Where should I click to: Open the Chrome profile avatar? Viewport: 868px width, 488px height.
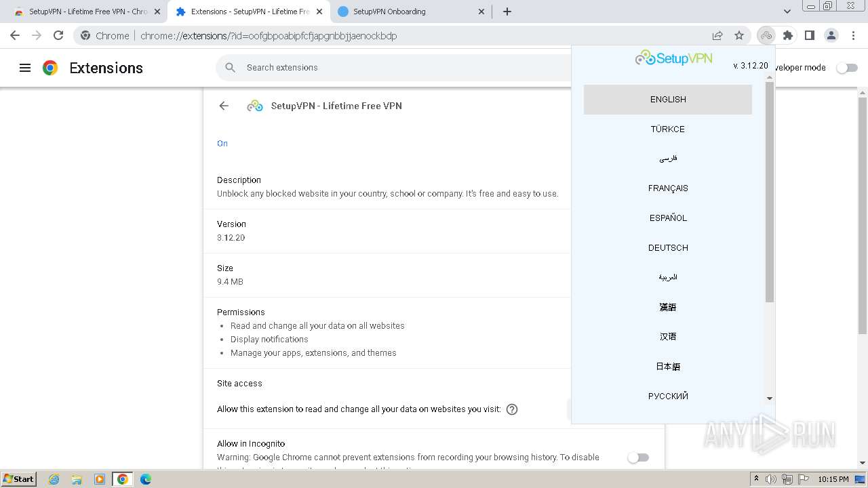click(831, 35)
